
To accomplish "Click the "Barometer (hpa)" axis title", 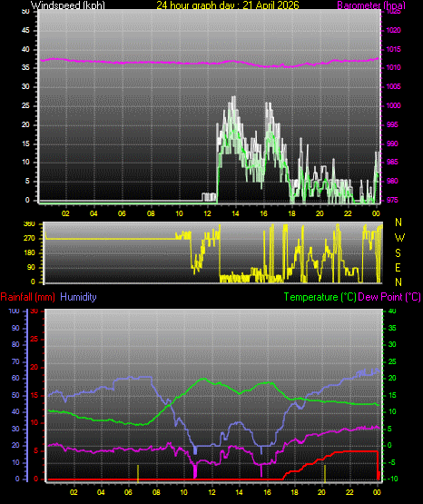I will pyautogui.click(x=371, y=5).
